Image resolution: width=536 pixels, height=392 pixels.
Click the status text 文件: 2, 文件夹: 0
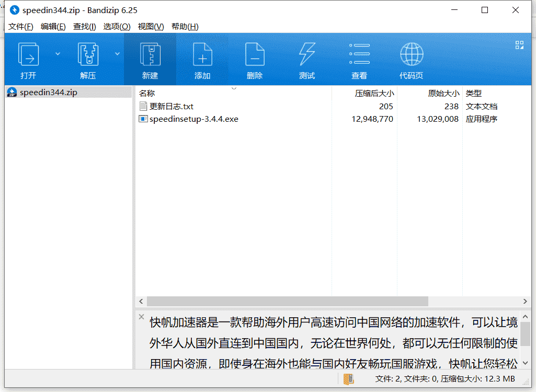[407, 379]
